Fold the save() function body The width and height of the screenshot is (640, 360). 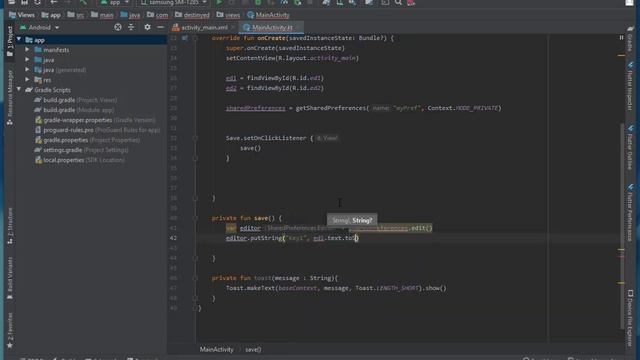pos(195,218)
